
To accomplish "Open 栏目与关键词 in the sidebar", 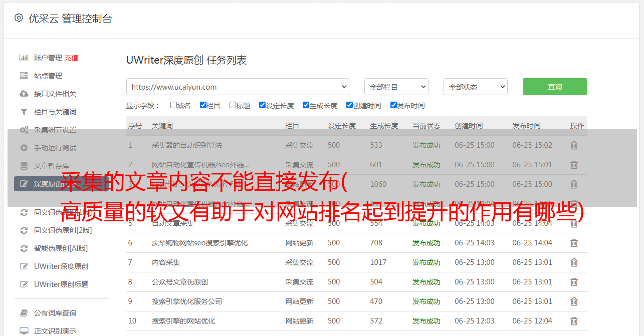I will tap(55, 112).
